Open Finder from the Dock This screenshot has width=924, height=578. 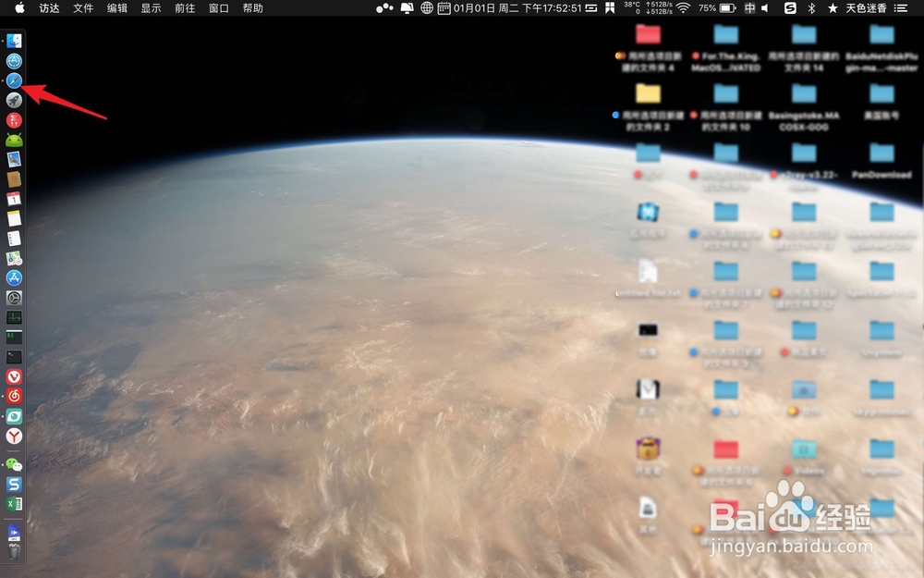click(14, 41)
